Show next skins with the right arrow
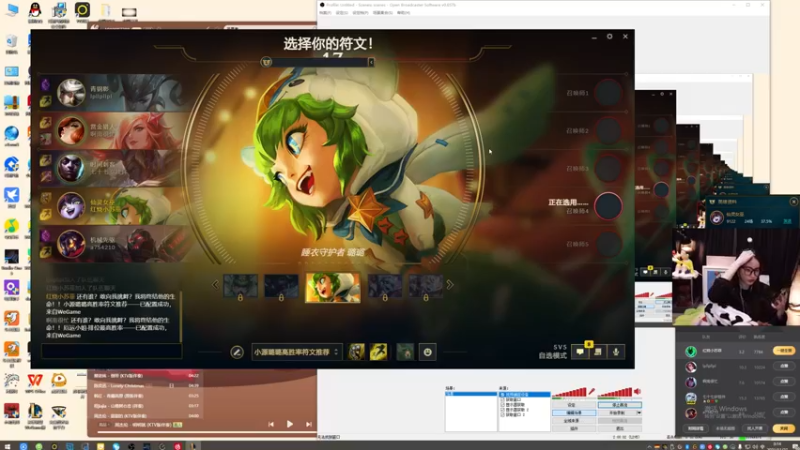The height and width of the screenshot is (450, 800). tap(449, 285)
